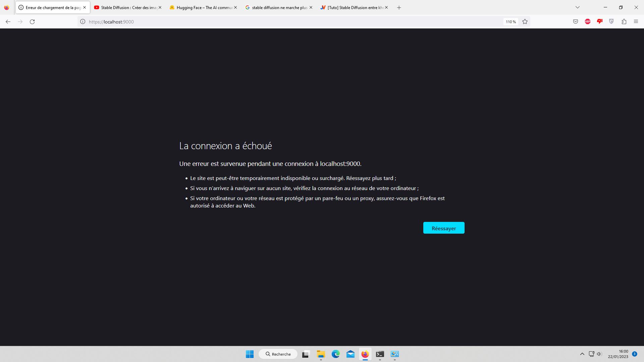The height and width of the screenshot is (362, 644).
Task: Click the Réessayer button
Action: [443, 228]
